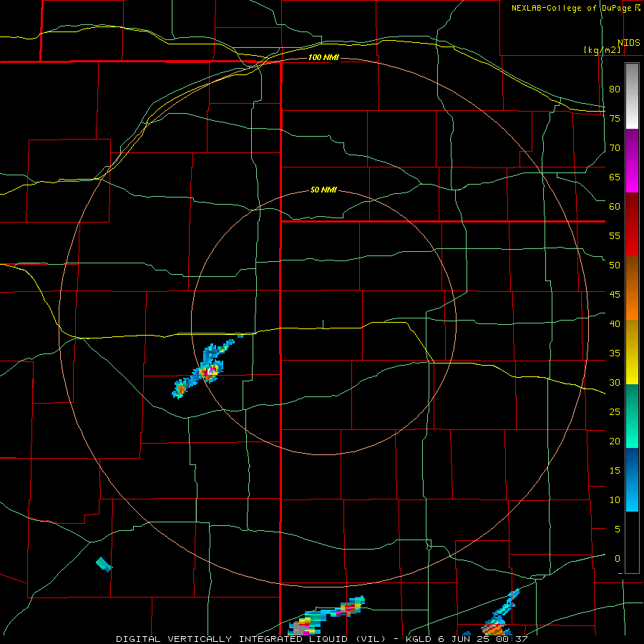Click the 0 value on the color scale

(x=618, y=559)
